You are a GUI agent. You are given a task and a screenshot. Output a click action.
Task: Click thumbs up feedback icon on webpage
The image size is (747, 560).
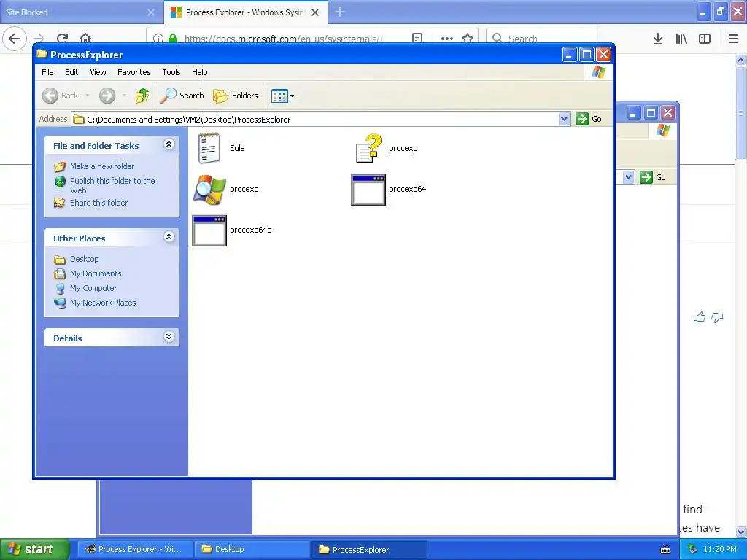click(700, 317)
